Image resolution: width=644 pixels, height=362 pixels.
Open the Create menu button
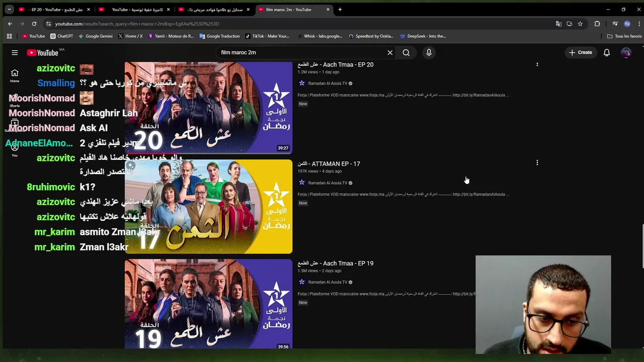(x=580, y=52)
